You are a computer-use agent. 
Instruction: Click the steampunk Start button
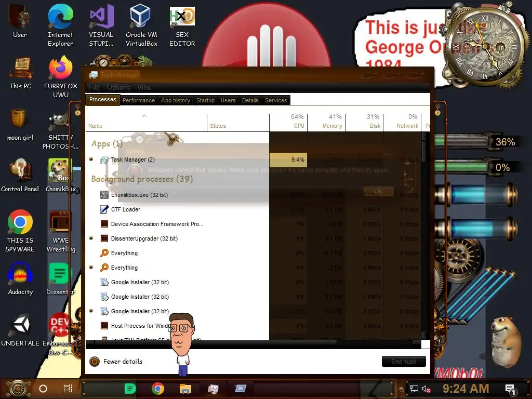19,389
